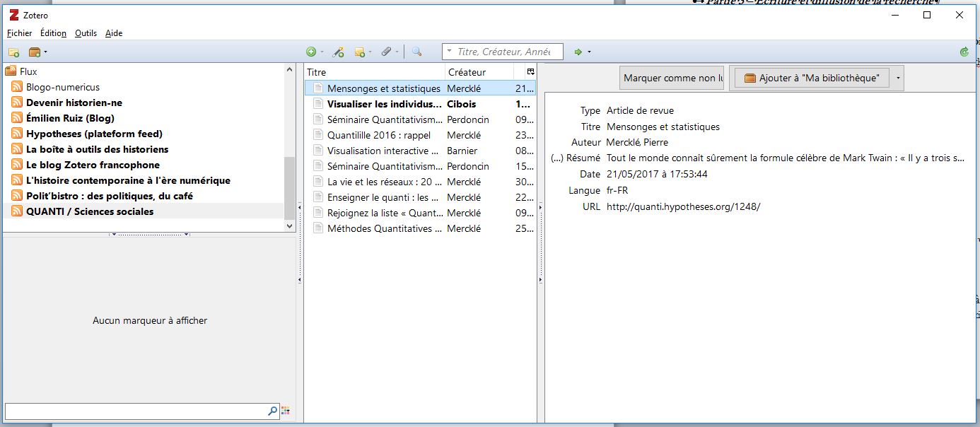Click the Flux feeds group icon
The width and height of the screenshot is (980, 427).
(x=11, y=71)
